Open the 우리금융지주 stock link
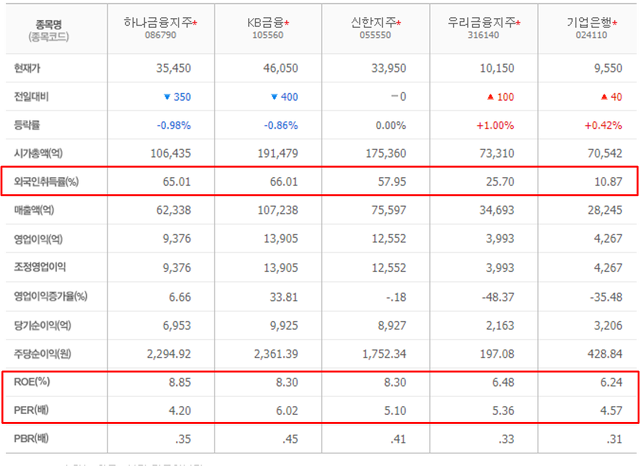 coord(481,22)
